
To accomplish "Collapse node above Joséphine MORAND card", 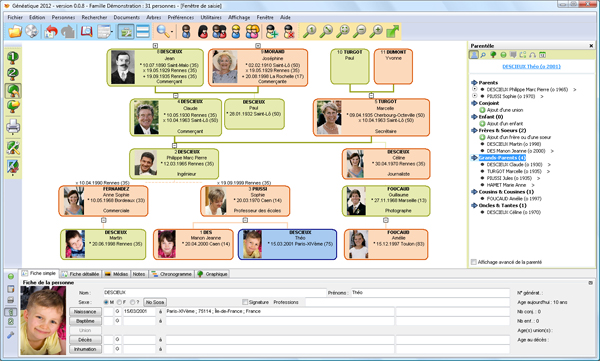I will (x=258, y=46).
